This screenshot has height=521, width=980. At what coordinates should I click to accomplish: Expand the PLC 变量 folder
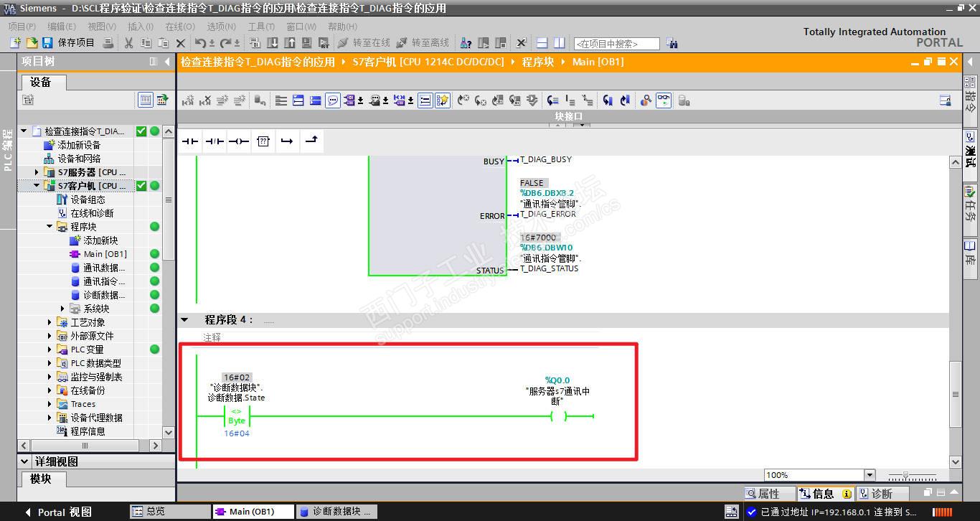50,349
